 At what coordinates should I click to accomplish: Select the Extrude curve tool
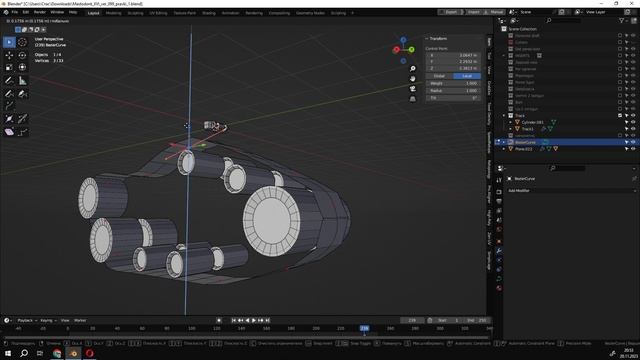(9, 106)
